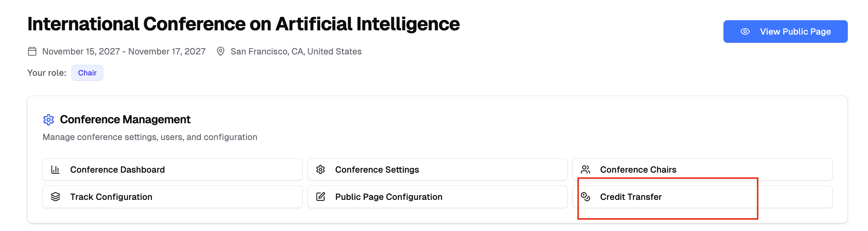Open the Track Configuration label

pos(111,197)
